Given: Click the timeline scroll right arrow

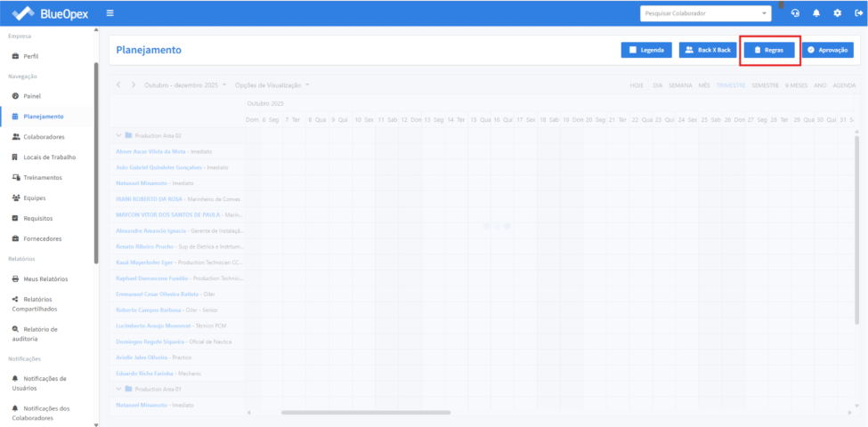Looking at the screenshot, I should (x=849, y=413).
